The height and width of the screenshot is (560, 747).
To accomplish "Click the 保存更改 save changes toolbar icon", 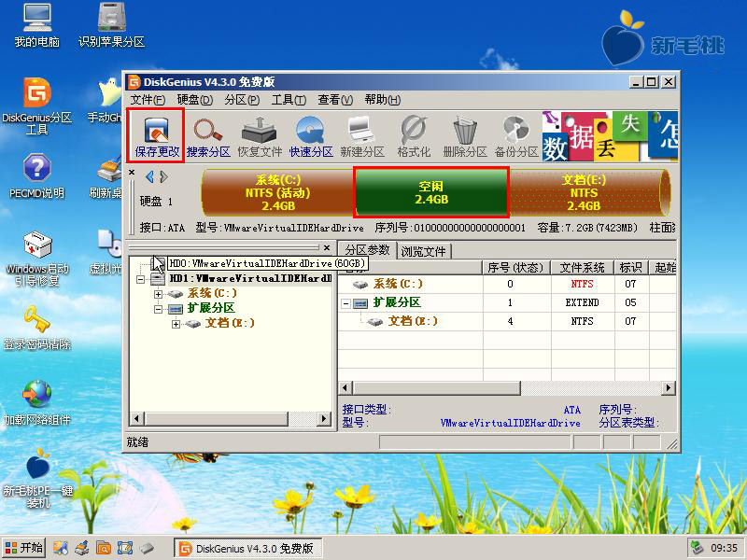I will (x=156, y=135).
